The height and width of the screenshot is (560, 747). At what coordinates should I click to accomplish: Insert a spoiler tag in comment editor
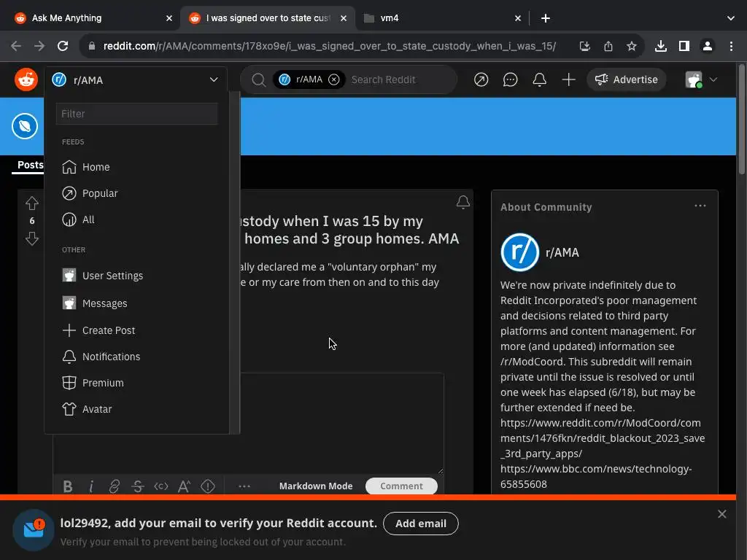point(208,486)
